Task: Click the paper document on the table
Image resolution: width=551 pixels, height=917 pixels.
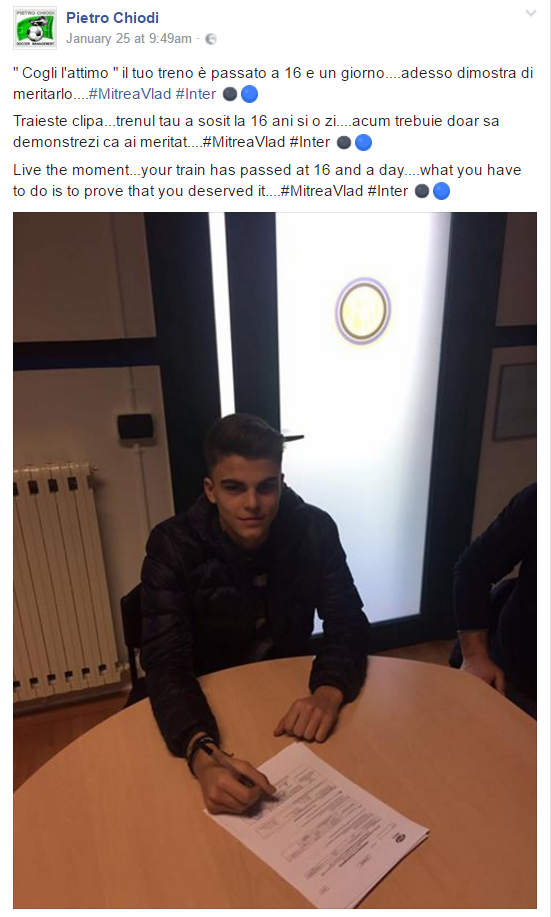Action: point(316,824)
